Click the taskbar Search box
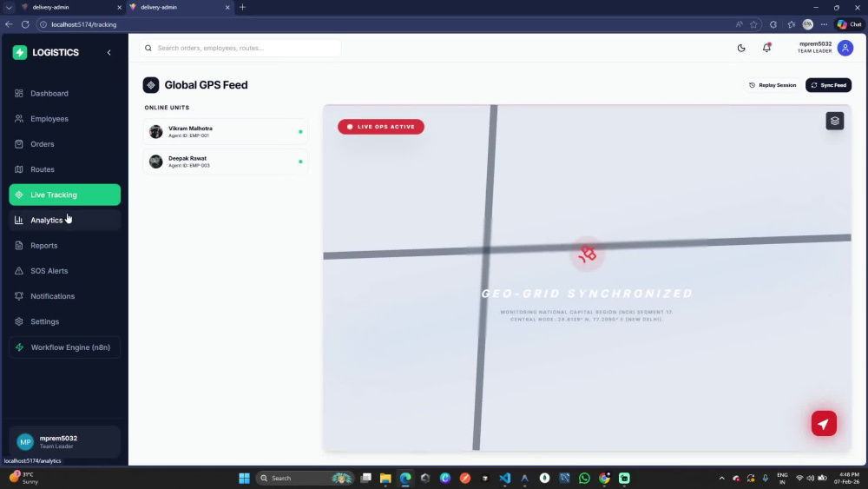Viewport: 868px width, 489px height. click(x=305, y=478)
